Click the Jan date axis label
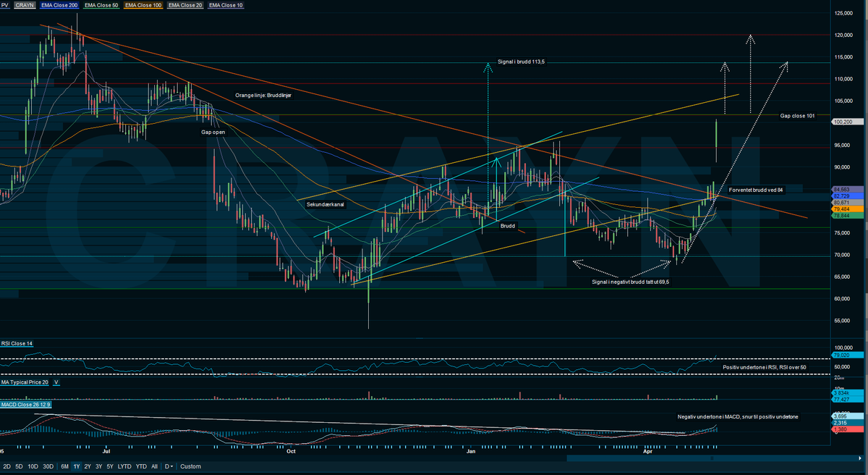The width and height of the screenshot is (868, 475). tap(472, 450)
